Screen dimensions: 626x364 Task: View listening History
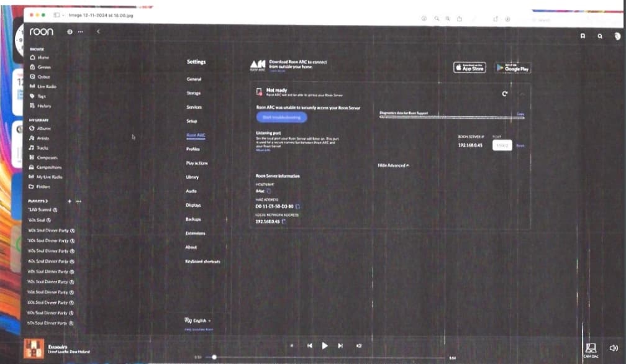(40, 106)
